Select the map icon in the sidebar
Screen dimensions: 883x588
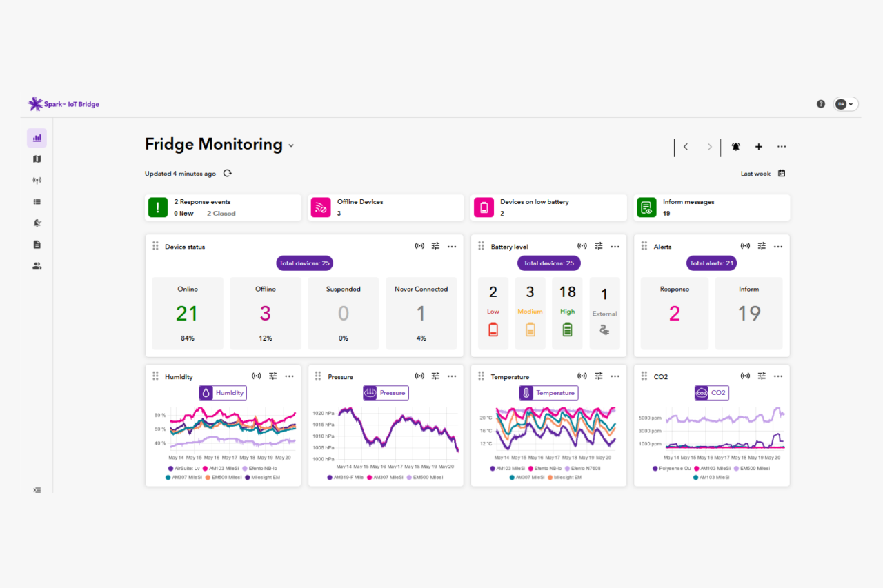(37, 159)
